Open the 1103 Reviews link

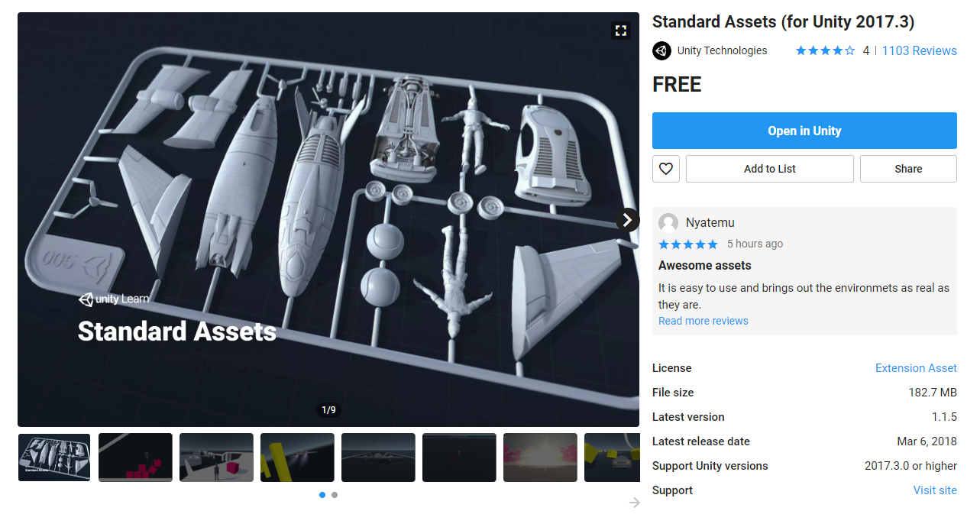(920, 50)
